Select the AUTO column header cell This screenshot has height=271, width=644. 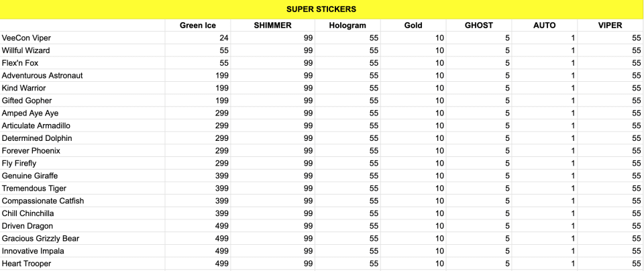pyautogui.click(x=544, y=25)
